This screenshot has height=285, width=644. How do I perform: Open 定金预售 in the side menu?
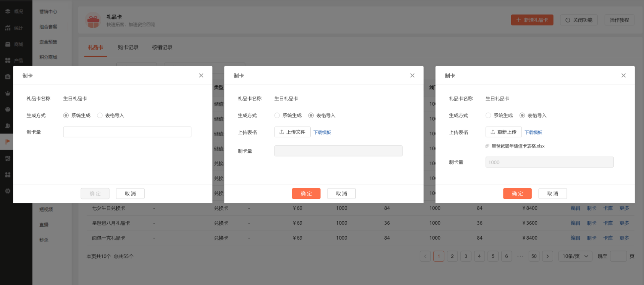48,42
